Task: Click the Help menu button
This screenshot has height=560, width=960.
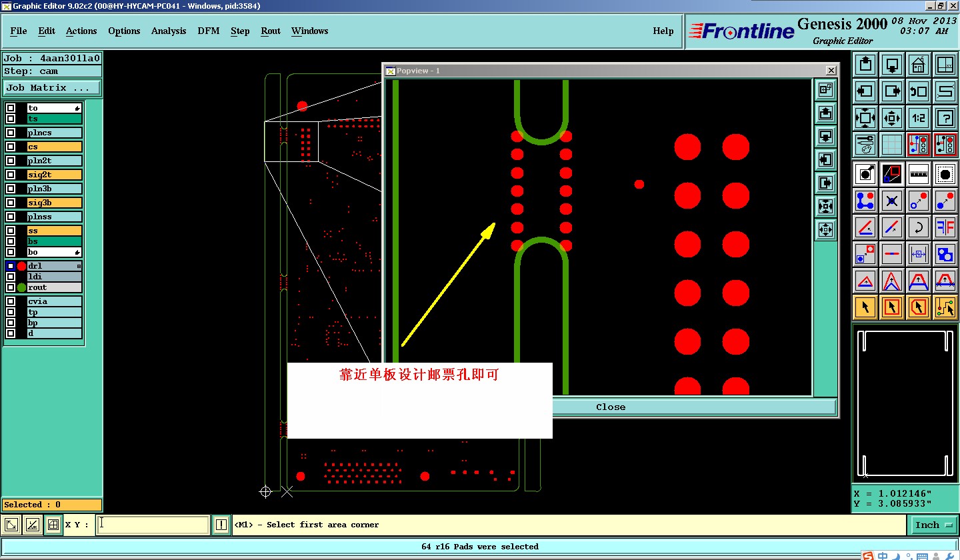Action: [663, 31]
